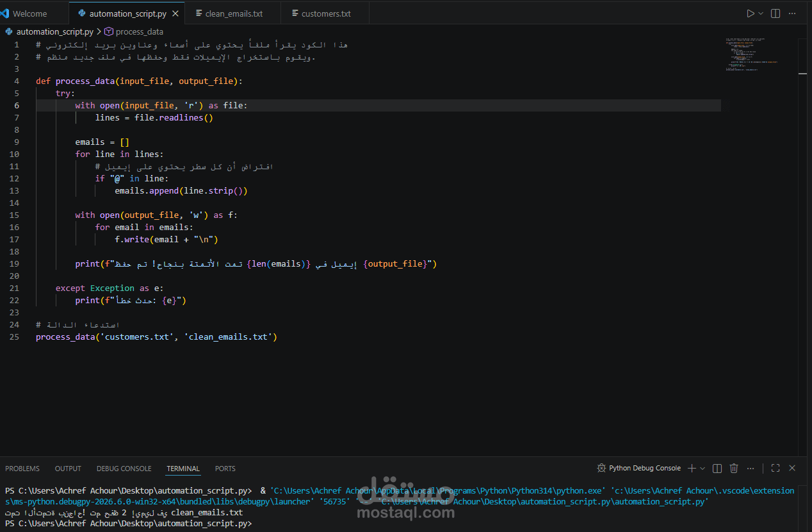The height and width of the screenshot is (532, 812).
Task: Kill the terminal with trash icon
Action: 735,469
